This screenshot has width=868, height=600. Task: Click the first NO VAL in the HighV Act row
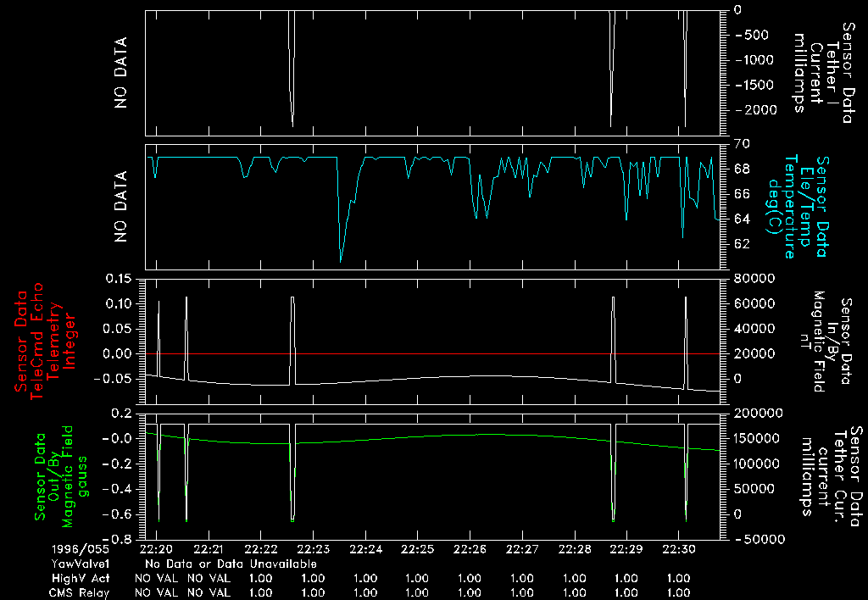[156, 578]
